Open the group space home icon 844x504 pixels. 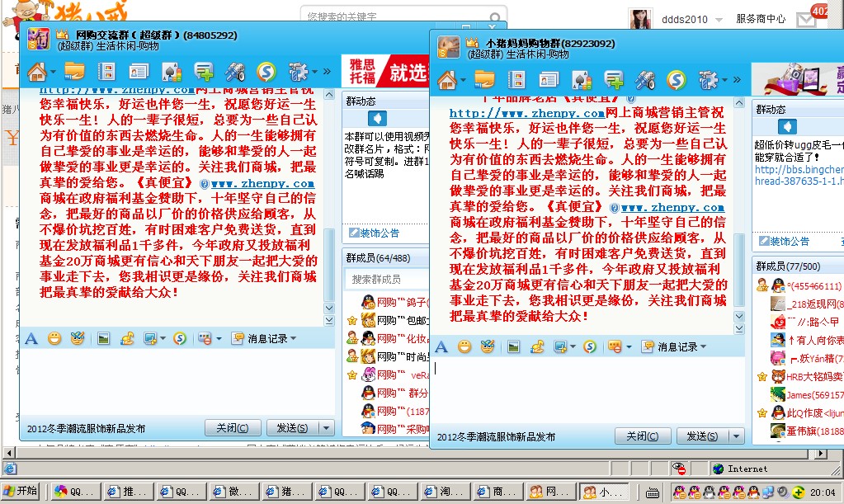pos(446,78)
